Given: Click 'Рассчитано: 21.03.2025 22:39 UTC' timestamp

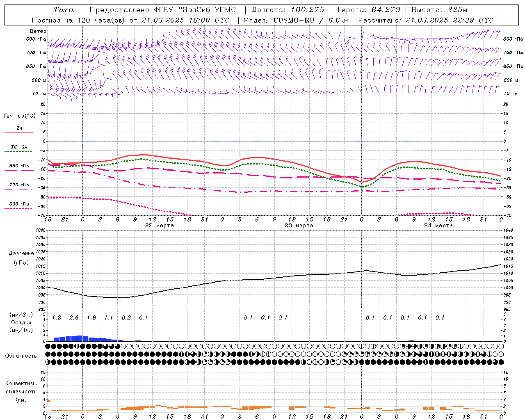Looking at the screenshot, I should [x=426, y=20].
